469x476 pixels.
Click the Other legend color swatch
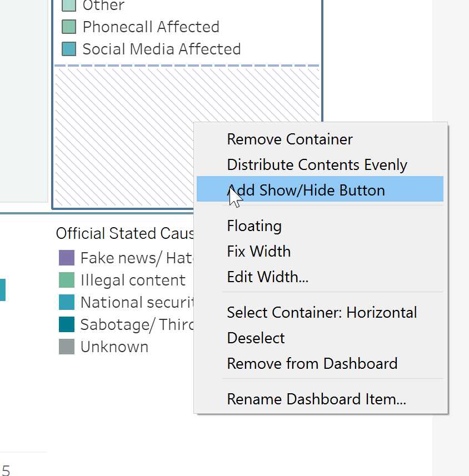tap(69, 6)
